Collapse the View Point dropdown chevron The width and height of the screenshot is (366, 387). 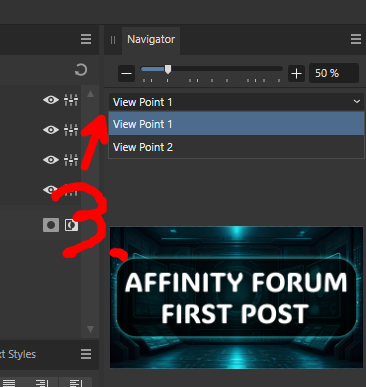point(357,102)
